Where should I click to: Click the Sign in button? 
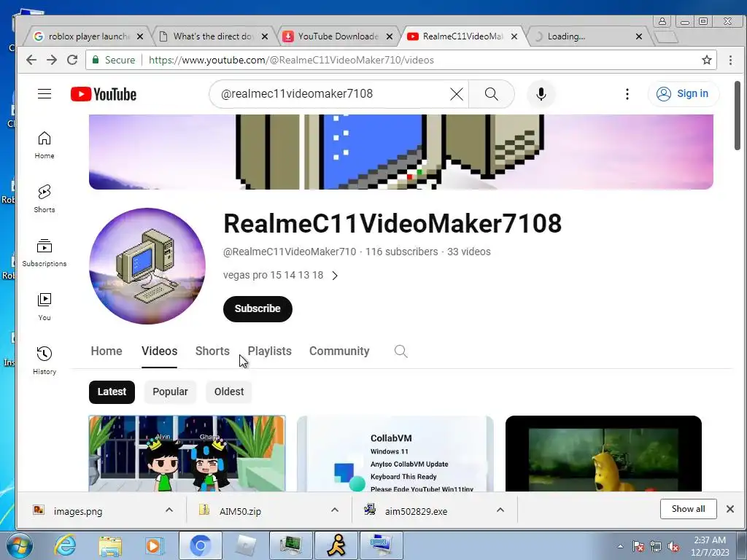pyautogui.click(x=683, y=94)
